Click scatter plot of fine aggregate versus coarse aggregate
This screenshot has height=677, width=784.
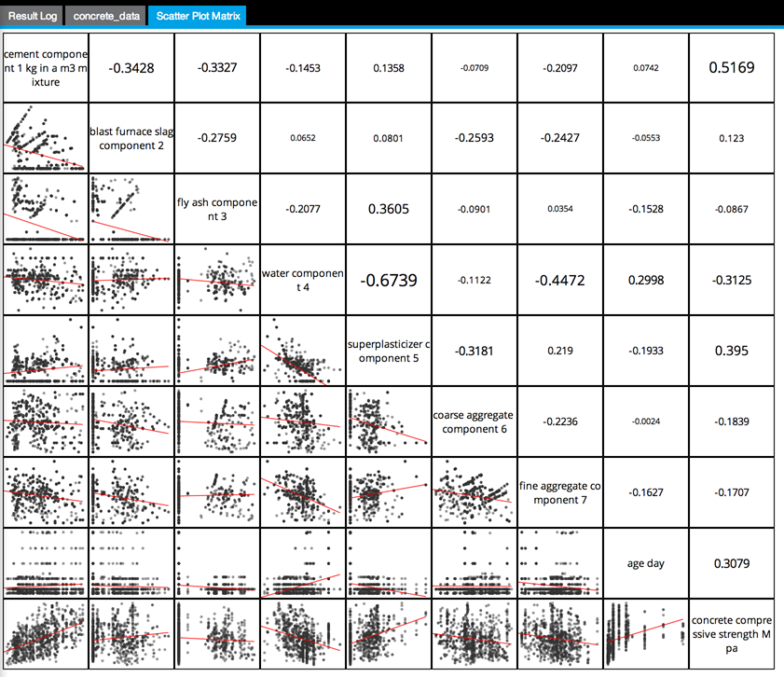pyautogui.click(x=475, y=492)
